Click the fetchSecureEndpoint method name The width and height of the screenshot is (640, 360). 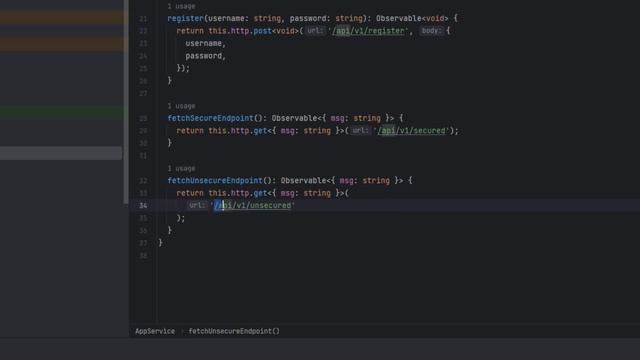210,118
